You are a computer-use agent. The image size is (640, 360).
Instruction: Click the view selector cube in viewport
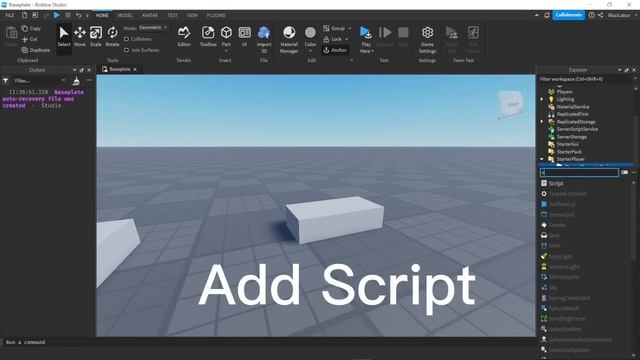pos(510,104)
